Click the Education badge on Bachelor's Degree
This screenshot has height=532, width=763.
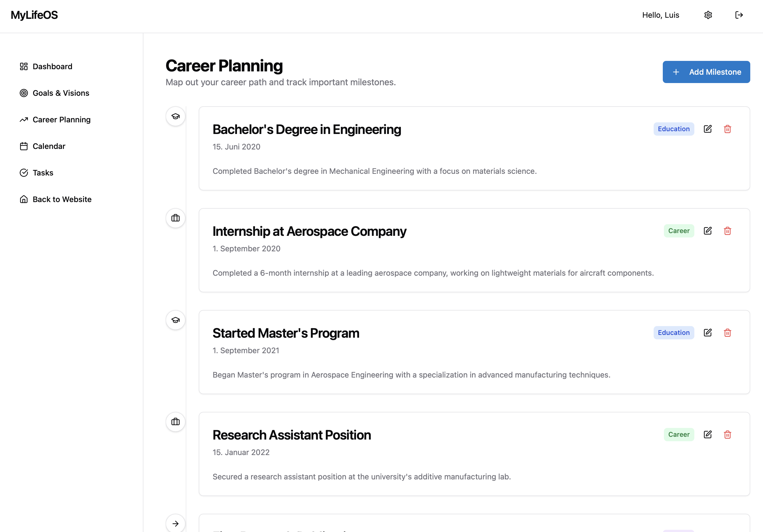pyautogui.click(x=673, y=129)
